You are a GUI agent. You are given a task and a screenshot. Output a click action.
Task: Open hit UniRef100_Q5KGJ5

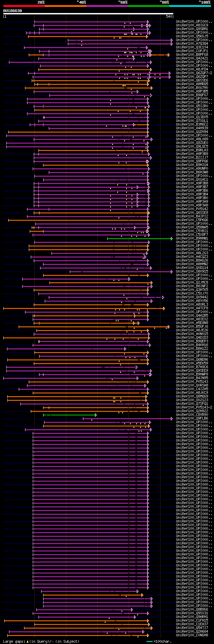(192, 36)
